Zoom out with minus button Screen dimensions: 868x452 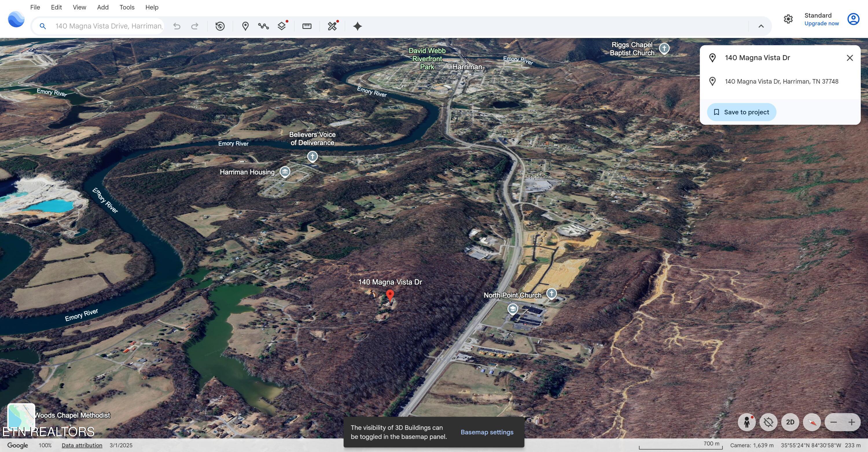coord(834,422)
